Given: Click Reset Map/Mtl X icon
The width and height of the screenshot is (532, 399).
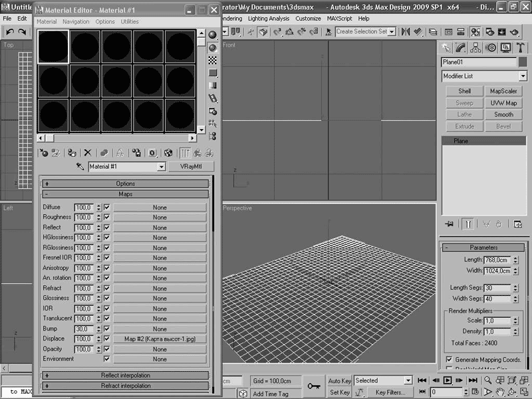Looking at the screenshot, I should (x=87, y=153).
